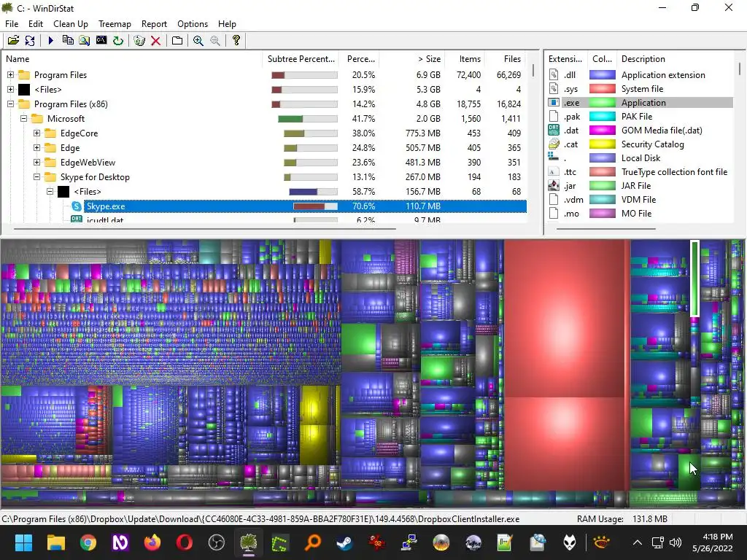747x560 pixels.
Task: Collapse the Microsoft folder
Action: (23, 119)
